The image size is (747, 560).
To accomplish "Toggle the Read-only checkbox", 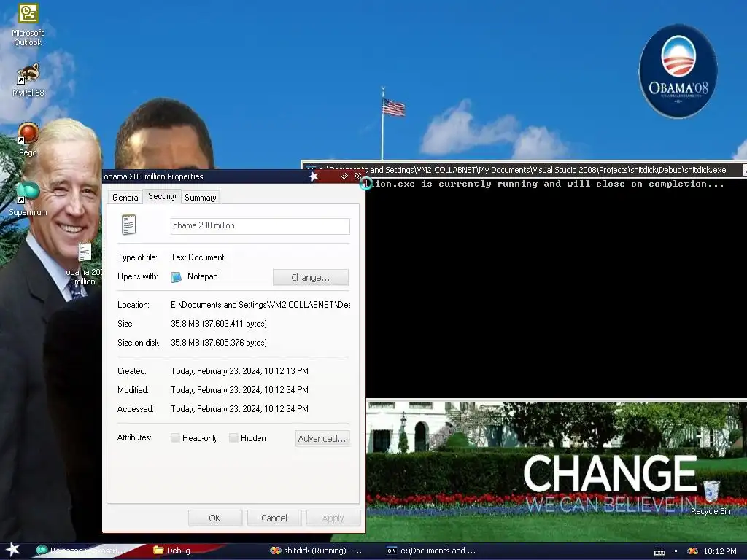I will (175, 437).
